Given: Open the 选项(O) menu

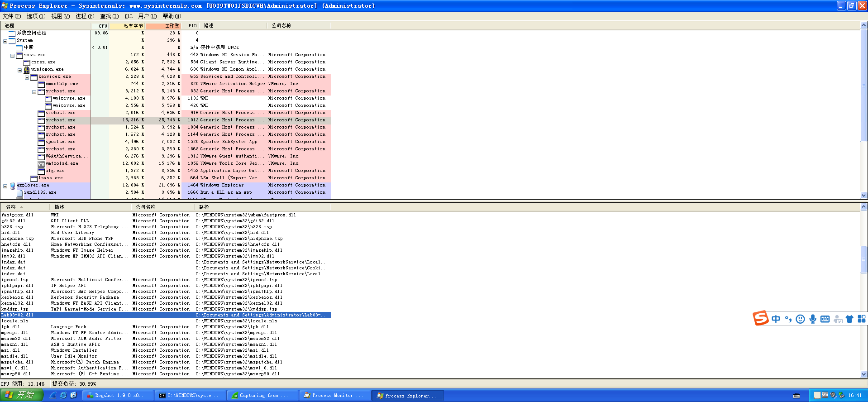Looking at the screenshot, I should click(36, 16).
